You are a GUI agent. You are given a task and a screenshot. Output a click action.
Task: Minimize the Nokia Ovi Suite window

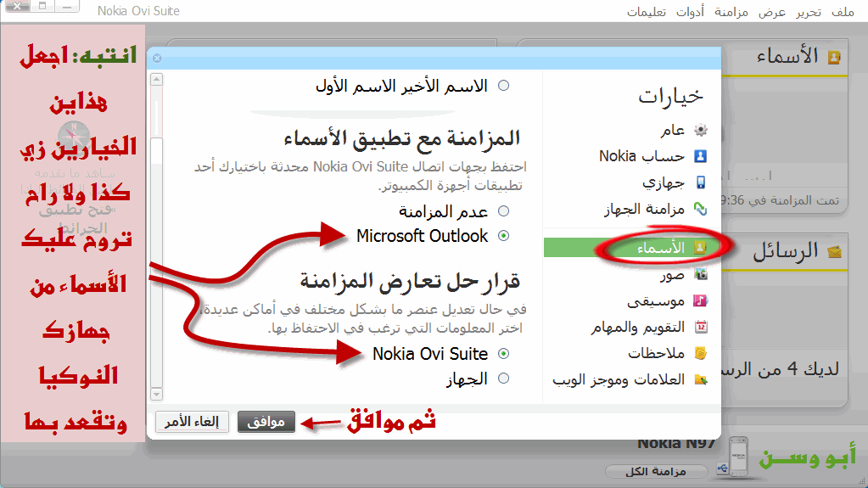[x=66, y=7]
